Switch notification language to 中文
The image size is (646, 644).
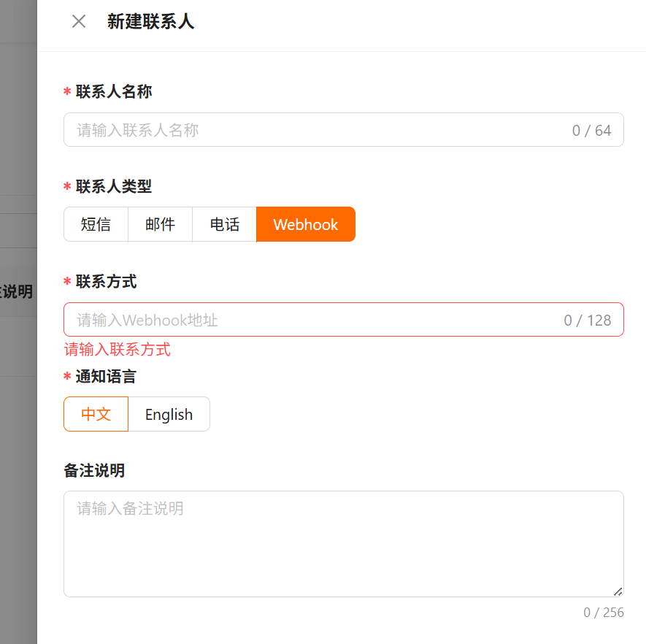pyautogui.click(x=95, y=414)
